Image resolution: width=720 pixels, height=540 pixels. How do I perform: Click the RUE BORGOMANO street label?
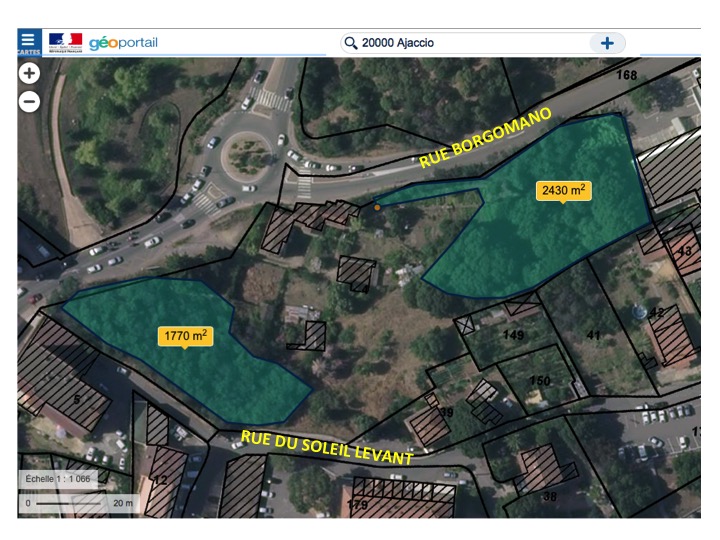pos(484,136)
